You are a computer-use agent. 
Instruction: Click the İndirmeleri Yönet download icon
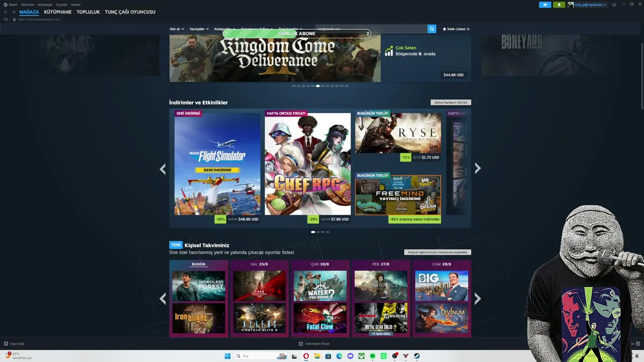pos(301,344)
